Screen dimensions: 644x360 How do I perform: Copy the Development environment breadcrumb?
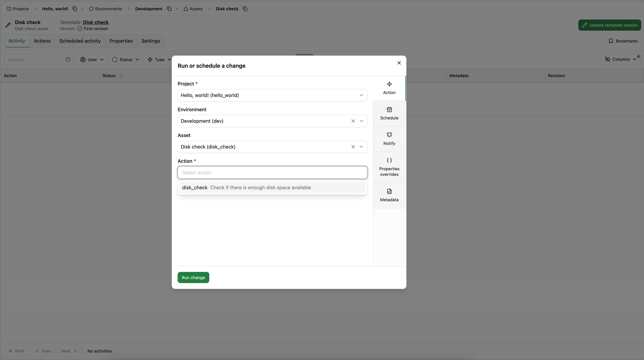(x=169, y=9)
